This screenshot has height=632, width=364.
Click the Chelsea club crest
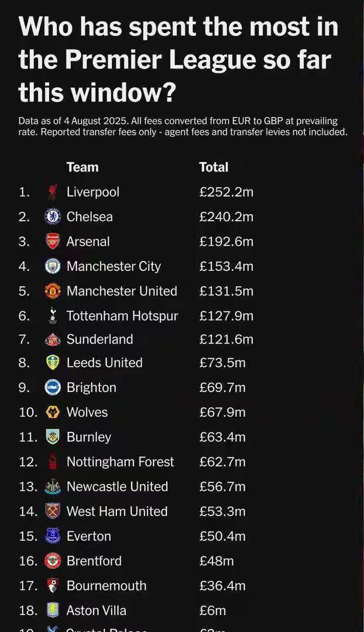point(53,217)
